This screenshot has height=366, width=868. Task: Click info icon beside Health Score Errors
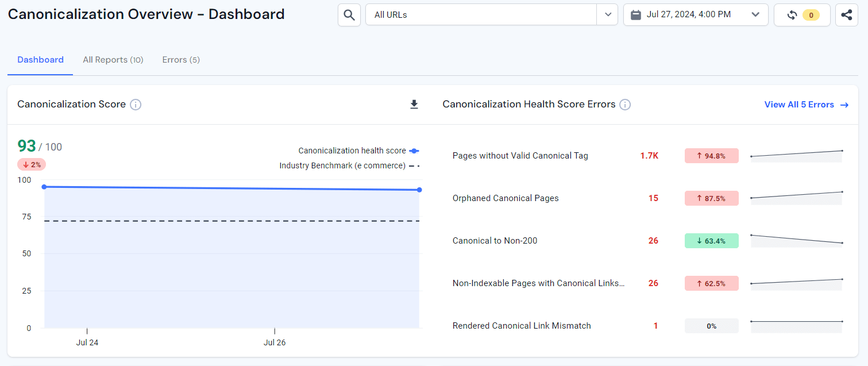[x=625, y=105]
